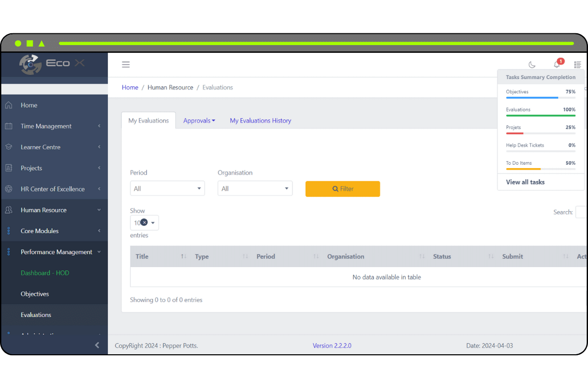Open the Version 2.2.2.0 link in the footer
588x392 pixels.
click(332, 345)
